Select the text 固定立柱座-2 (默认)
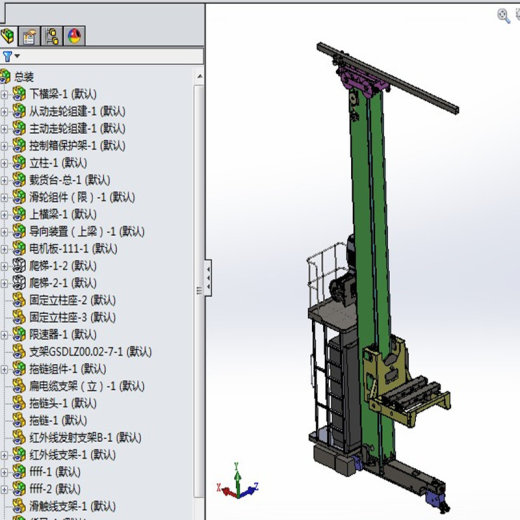The height and width of the screenshot is (520, 520). [73, 300]
